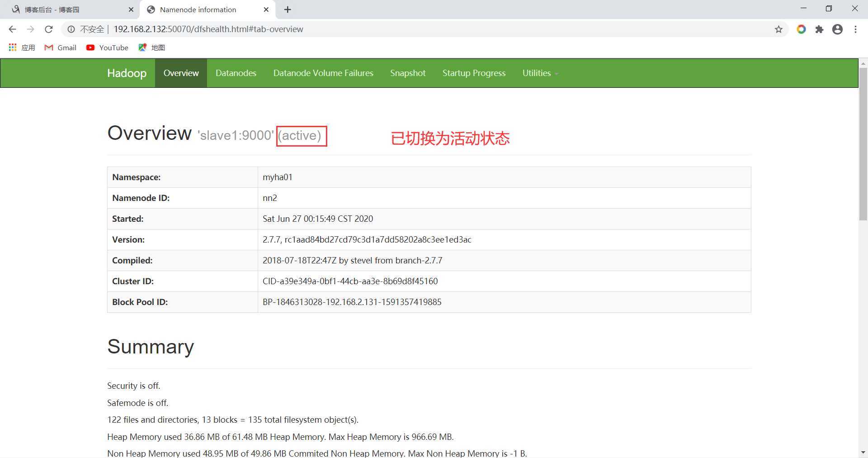Open the Overview nav tab

click(x=181, y=73)
